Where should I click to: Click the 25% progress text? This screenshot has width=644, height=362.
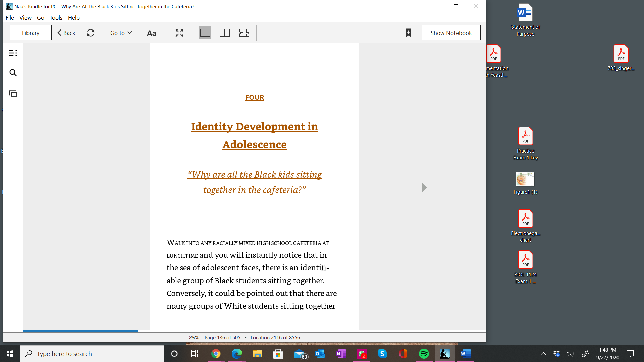tap(194, 338)
